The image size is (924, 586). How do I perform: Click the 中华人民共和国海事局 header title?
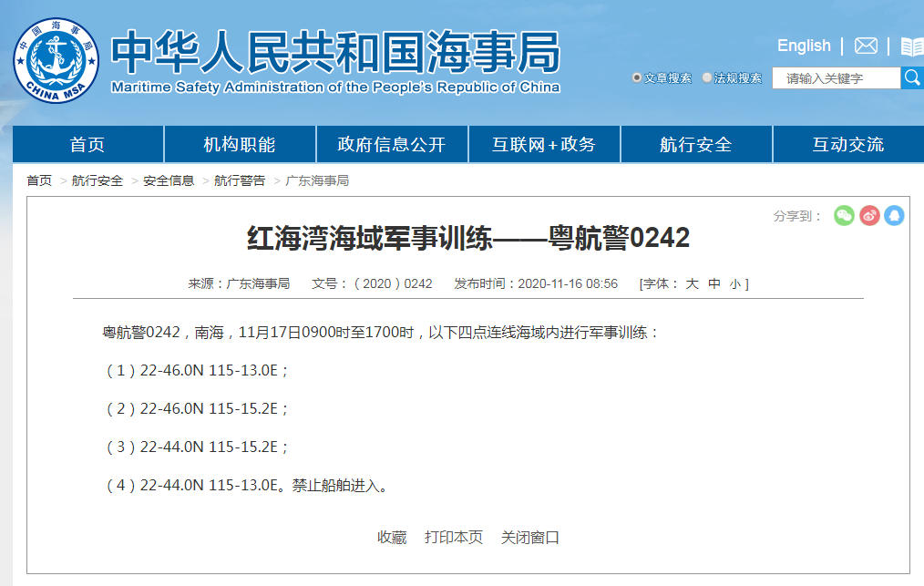pyautogui.click(x=336, y=53)
